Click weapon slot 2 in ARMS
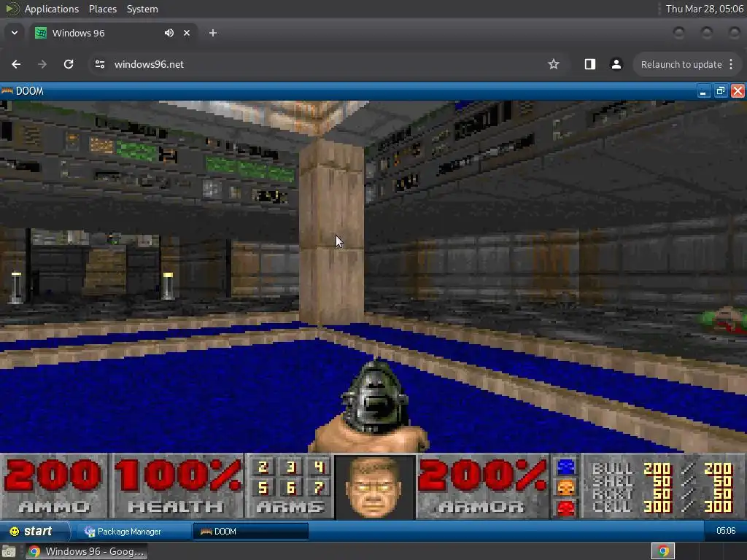747x560 pixels. [263, 467]
